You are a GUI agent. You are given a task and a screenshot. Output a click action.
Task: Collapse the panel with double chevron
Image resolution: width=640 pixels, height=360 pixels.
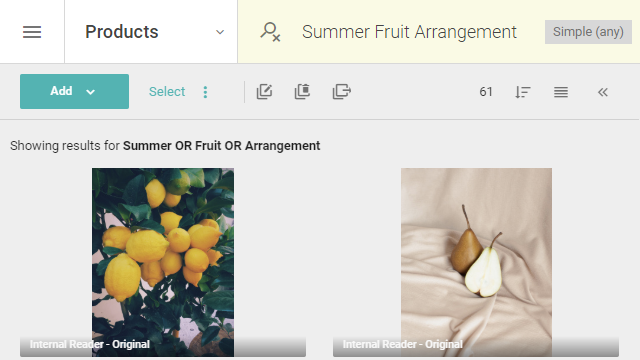click(x=603, y=92)
